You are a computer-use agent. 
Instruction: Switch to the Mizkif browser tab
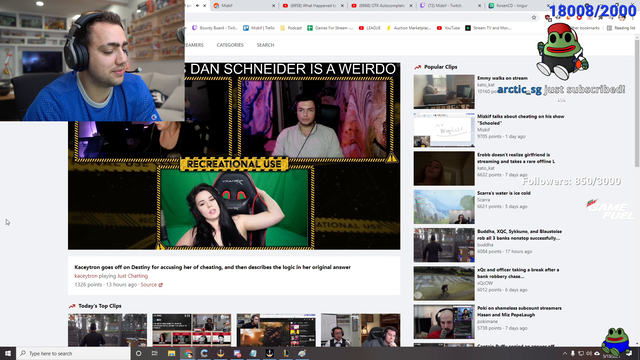click(244, 6)
